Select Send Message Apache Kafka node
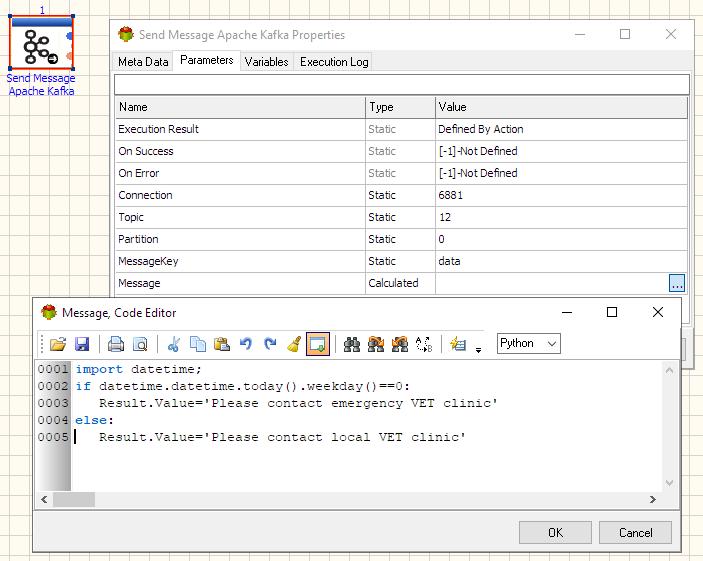This screenshot has height=561, width=703. point(41,43)
